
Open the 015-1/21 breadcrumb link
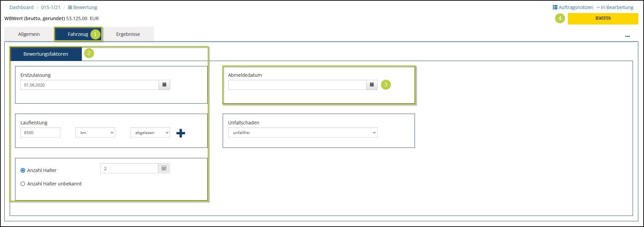(51, 7)
